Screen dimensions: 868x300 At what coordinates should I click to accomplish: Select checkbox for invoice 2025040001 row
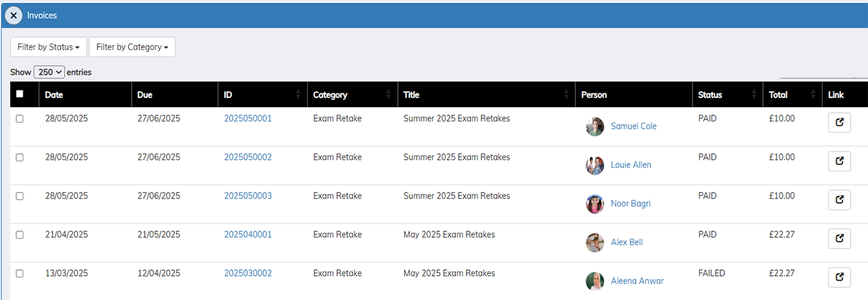click(19, 235)
